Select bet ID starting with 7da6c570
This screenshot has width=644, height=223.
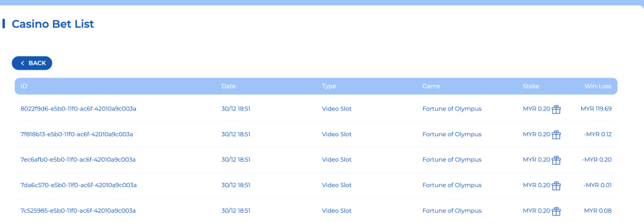pos(78,185)
